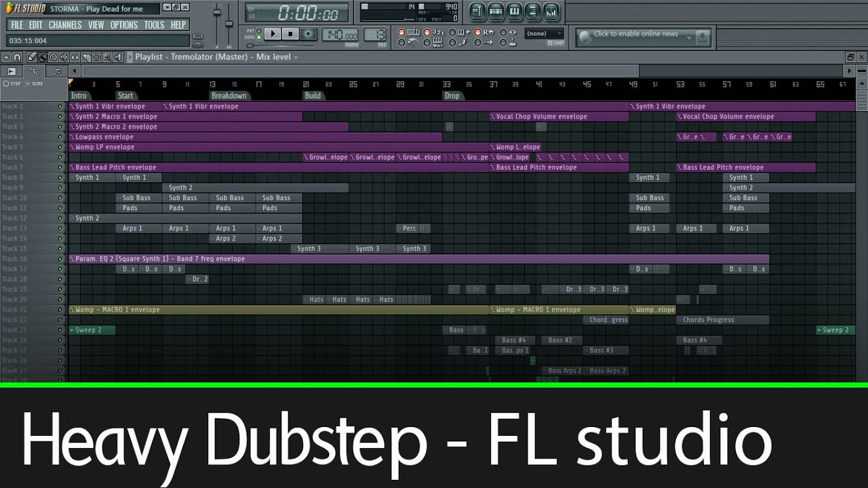The width and height of the screenshot is (868, 488).
Task: Click 'Click to enable online news' text
Action: pos(636,34)
